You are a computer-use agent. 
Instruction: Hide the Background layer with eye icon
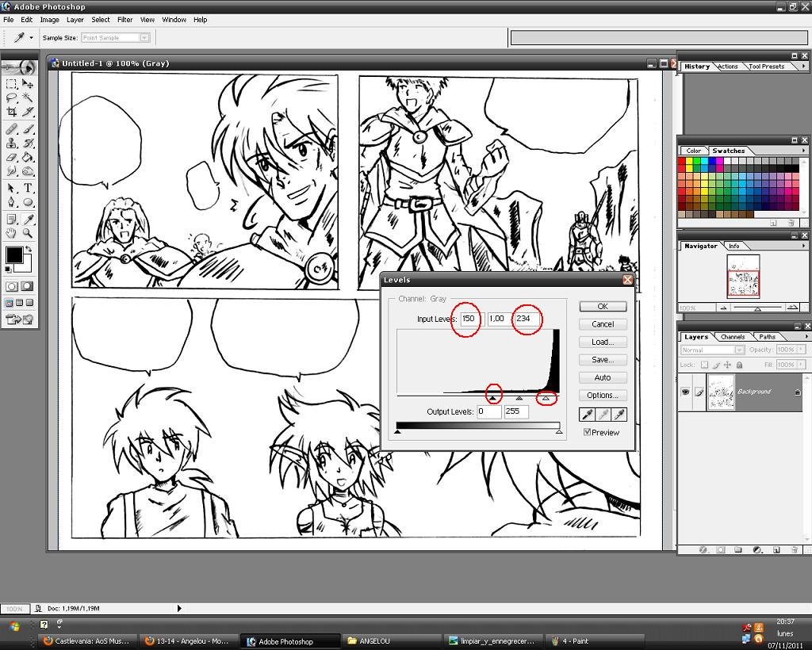685,392
